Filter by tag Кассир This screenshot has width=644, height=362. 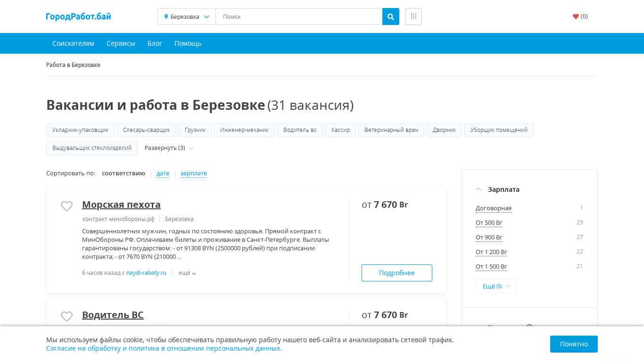pos(340,130)
